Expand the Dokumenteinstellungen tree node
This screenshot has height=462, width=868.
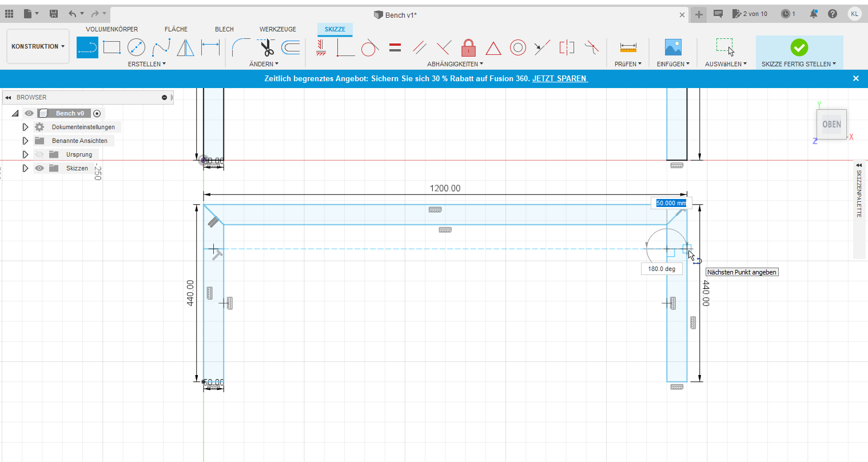(25, 127)
